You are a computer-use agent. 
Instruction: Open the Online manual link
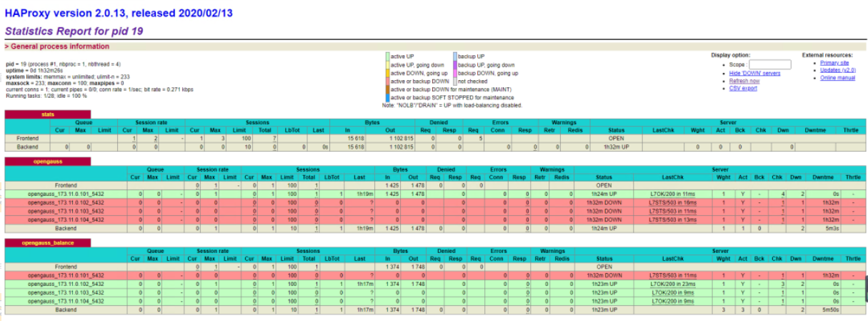pos(837,78)
